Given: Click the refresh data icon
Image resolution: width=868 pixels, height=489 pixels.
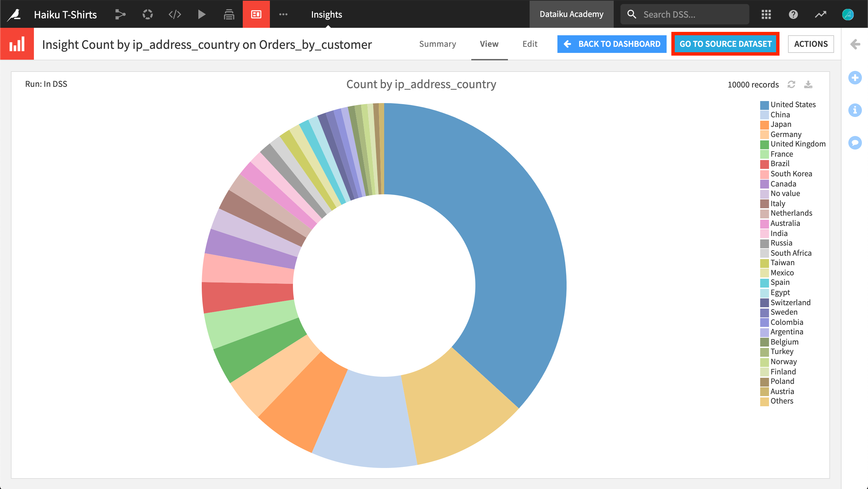Looking at the screenshot, I should point(792,83).
